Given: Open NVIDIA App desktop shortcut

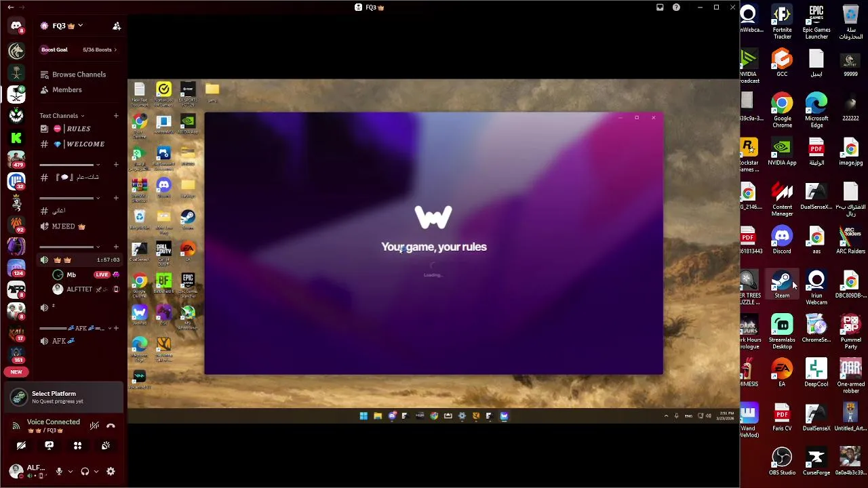Looking at the screenshot, I should click(x=782, y=152).
